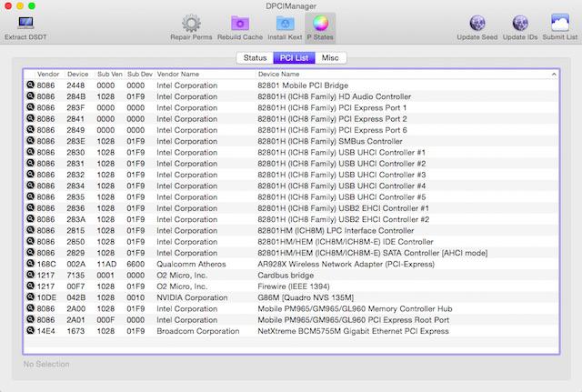Switch to the Misc tab

coord(329,58)
